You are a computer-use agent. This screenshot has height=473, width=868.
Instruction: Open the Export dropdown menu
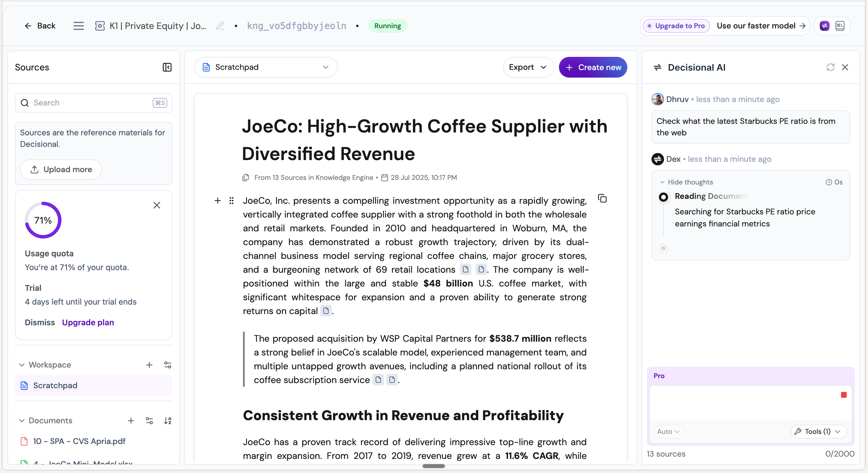click(x=528, y=68)
